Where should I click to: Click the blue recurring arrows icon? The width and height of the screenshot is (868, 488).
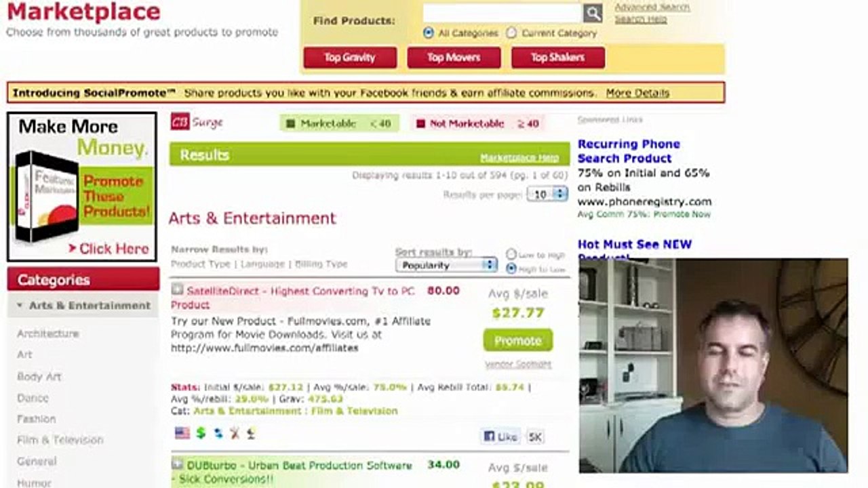[218, 433]
